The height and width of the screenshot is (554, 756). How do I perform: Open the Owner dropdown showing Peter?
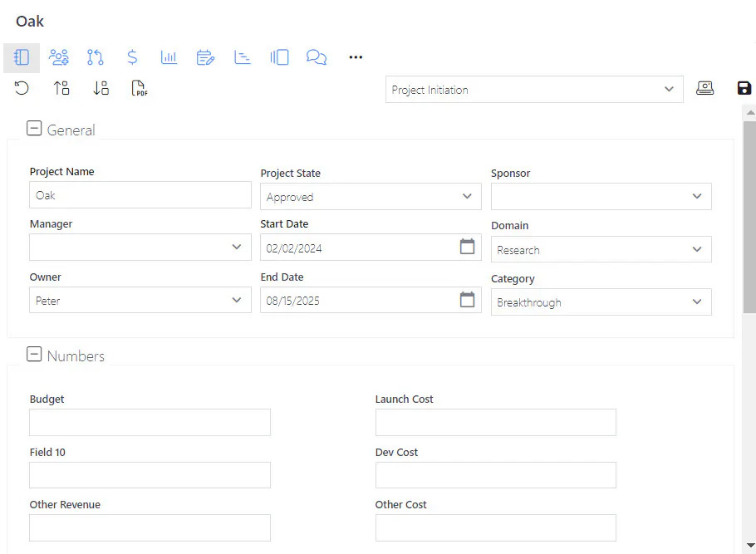(140, 300)
